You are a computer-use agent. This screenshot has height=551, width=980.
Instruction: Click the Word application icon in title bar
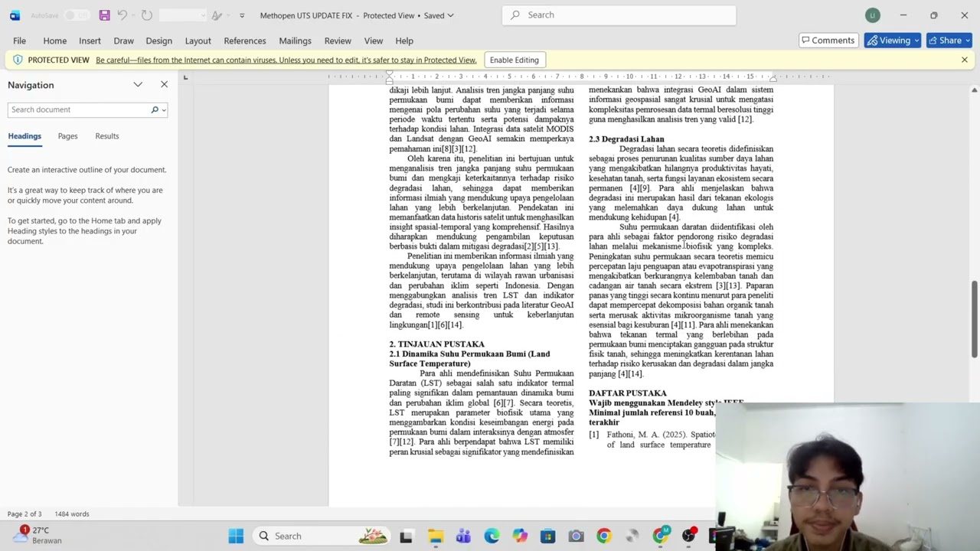[15, 15]
